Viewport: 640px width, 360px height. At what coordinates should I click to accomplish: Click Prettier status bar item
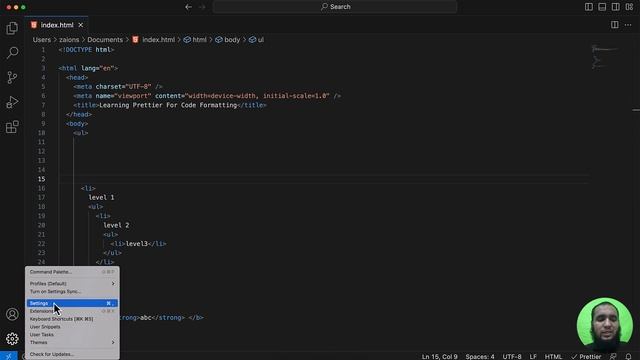(x=586, y=356)
